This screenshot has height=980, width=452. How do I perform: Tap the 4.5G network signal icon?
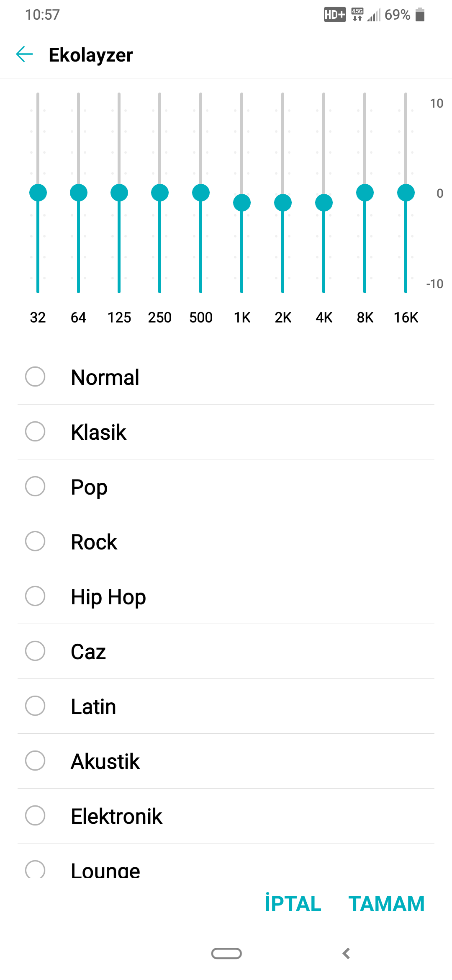click(357, 15)
